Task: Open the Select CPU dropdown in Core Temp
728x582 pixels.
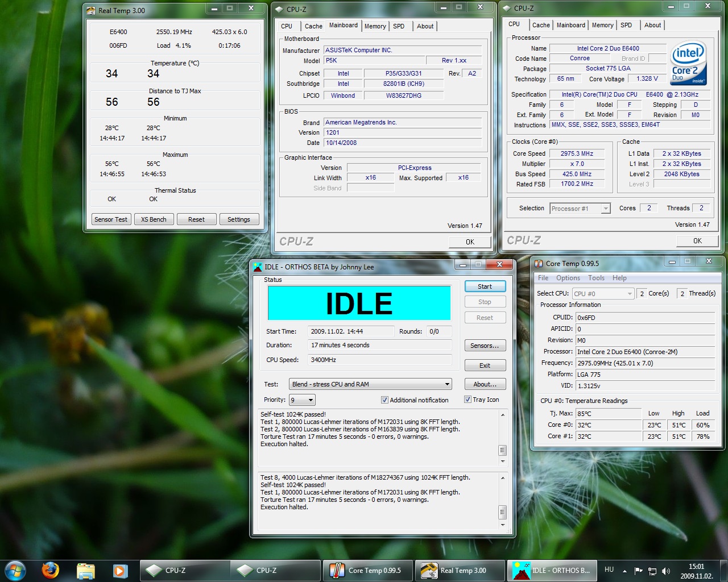Action: pyautogui.click(x=603, y=294)
